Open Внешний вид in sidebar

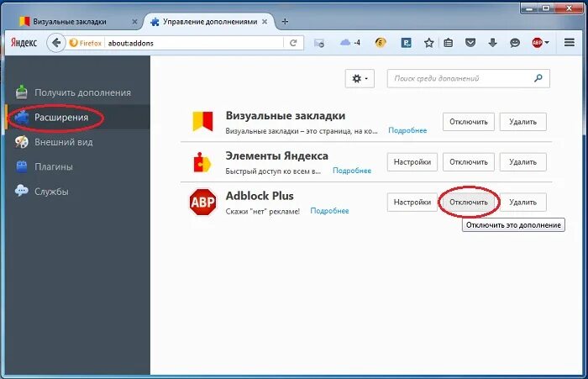(77, 142)
